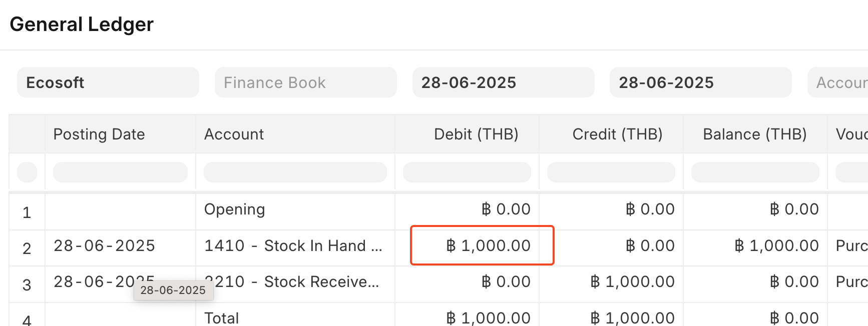The height and width of the screenshot is (326, 868).
Task: Click the Opening row account cell
Action: [x=295, y=209]
